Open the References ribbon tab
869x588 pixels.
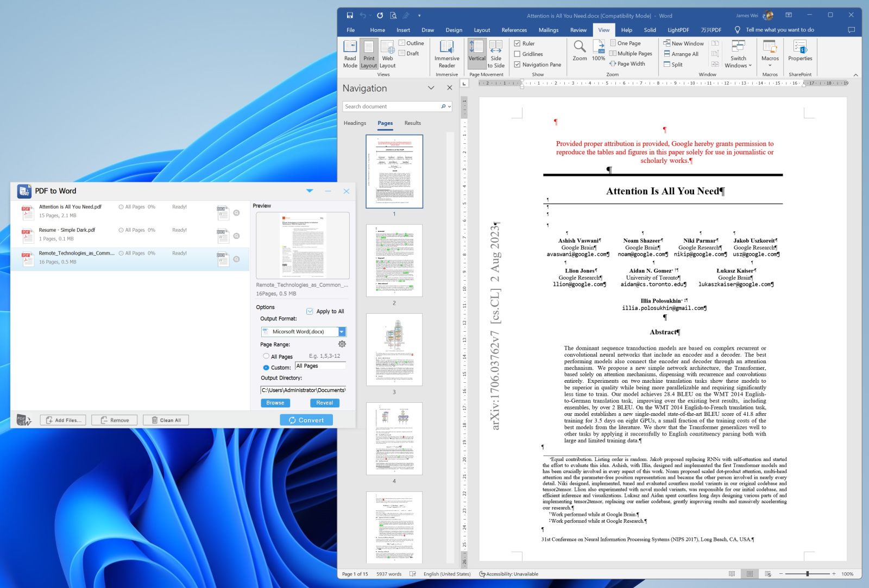514,30
